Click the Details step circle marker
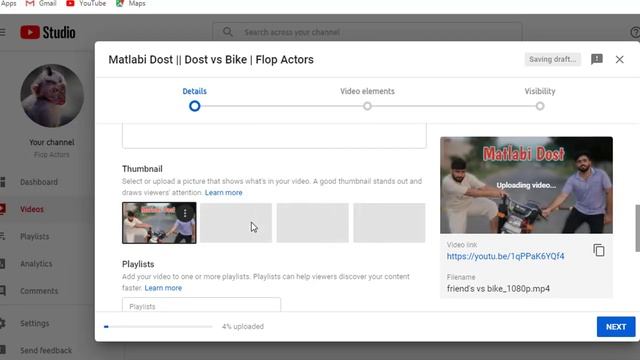640x360 pixels. [195, 106]
